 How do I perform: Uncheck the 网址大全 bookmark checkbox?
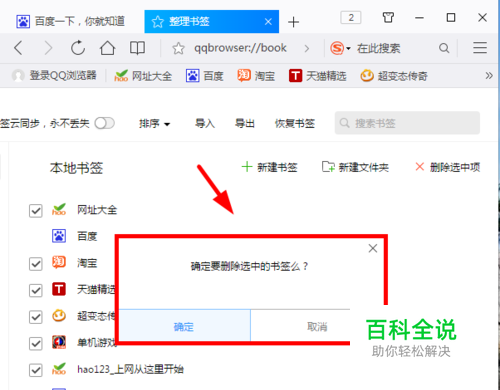pyautogui.click(x=36, y=211)
